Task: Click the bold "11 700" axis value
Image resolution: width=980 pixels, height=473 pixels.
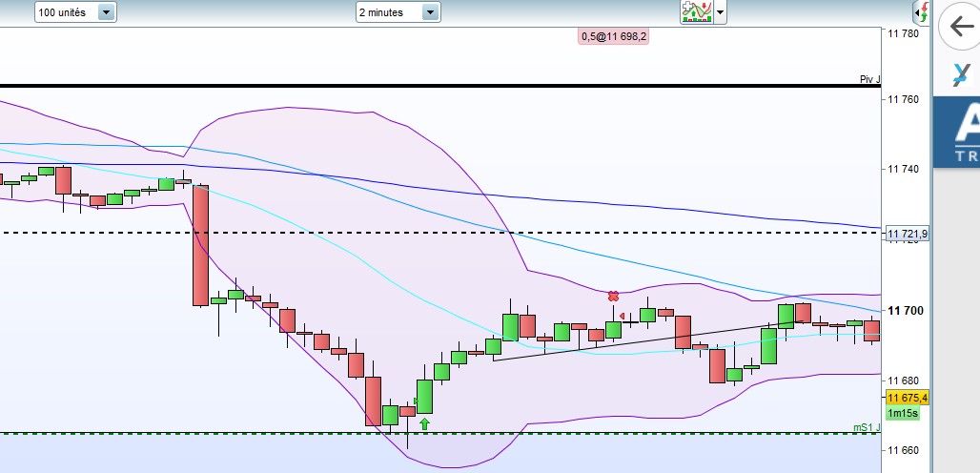Action: tap(906, 311)
